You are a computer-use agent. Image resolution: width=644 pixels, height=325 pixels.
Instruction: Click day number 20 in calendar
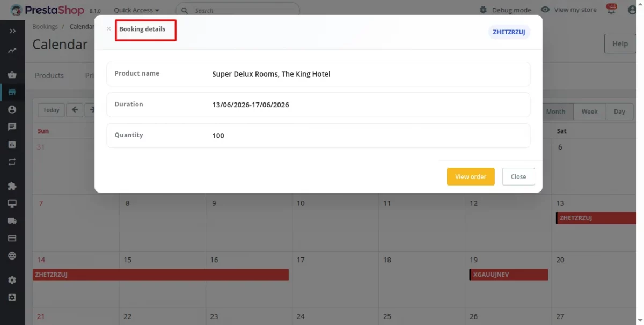coord(560,260)
